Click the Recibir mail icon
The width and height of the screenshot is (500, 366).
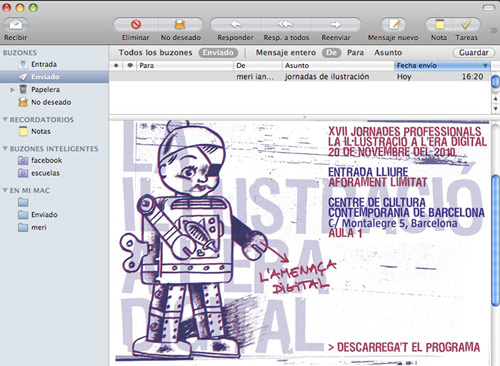[15, 24]
